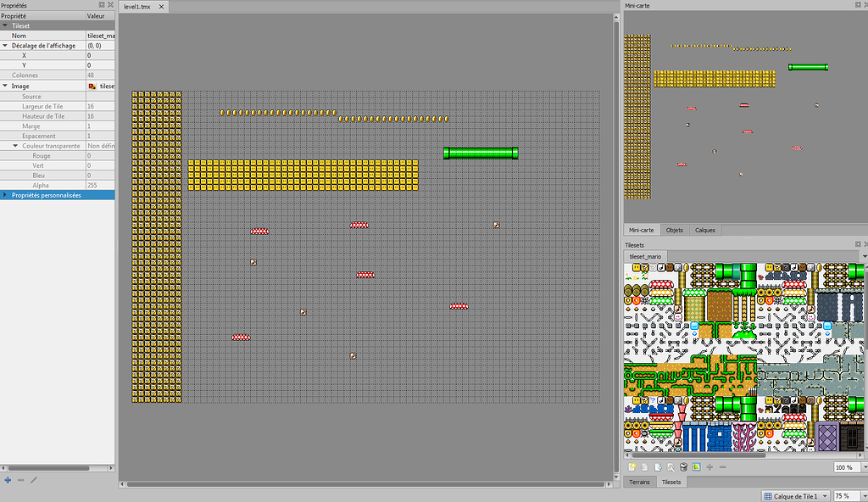Viewport: 868px width, 502px height.
Task: Select the tileset_mario tab in Tilesets panel
Action: (x=645, y=256)
